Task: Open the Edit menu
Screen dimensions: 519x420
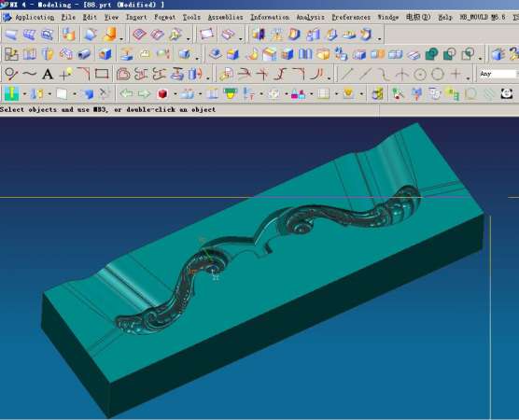Action: pos(90,17)
